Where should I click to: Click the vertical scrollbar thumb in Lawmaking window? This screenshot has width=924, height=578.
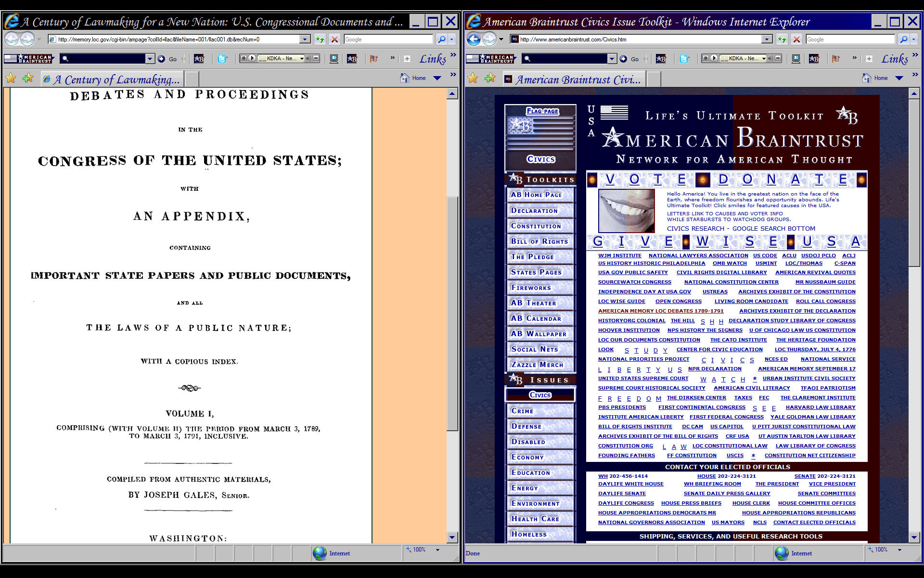click(x=452, y=313)
